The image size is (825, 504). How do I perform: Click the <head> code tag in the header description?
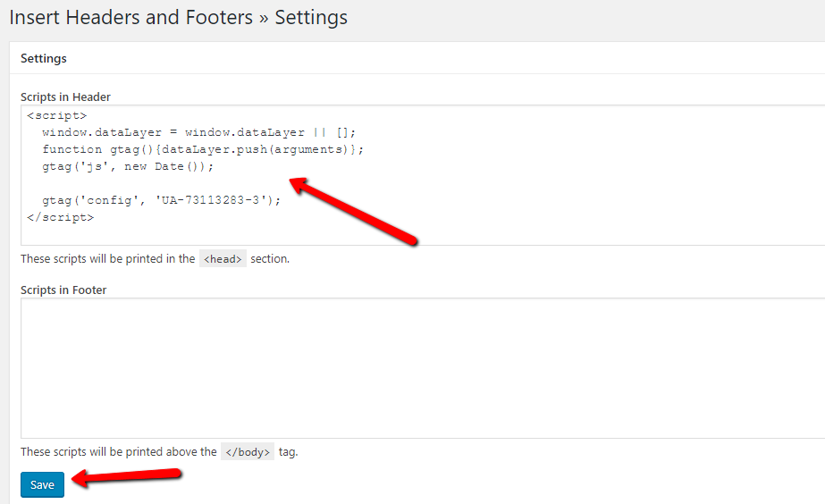pyautogui.click(x=223, y=259)
